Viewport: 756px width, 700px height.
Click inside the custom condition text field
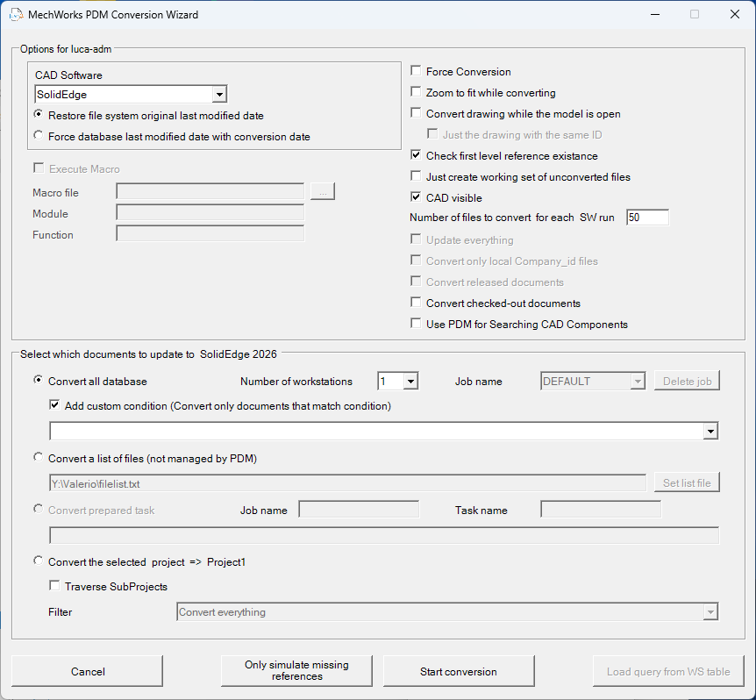(376, 431)
